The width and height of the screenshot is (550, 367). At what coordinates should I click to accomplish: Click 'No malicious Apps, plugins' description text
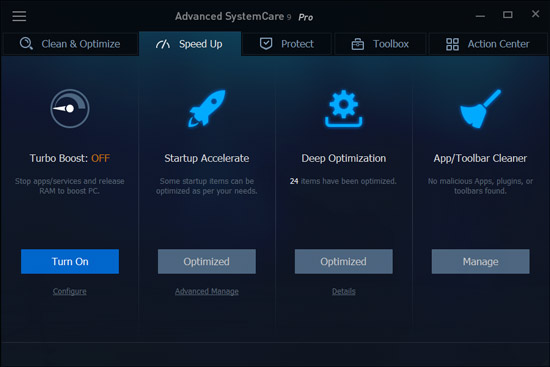480,186
